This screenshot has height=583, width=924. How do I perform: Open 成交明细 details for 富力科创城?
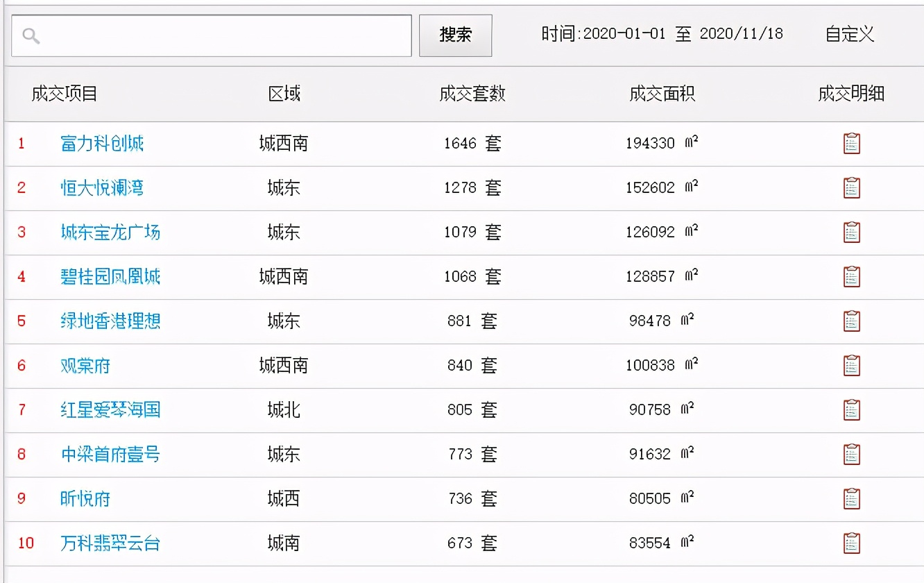[x=850, y=143]
